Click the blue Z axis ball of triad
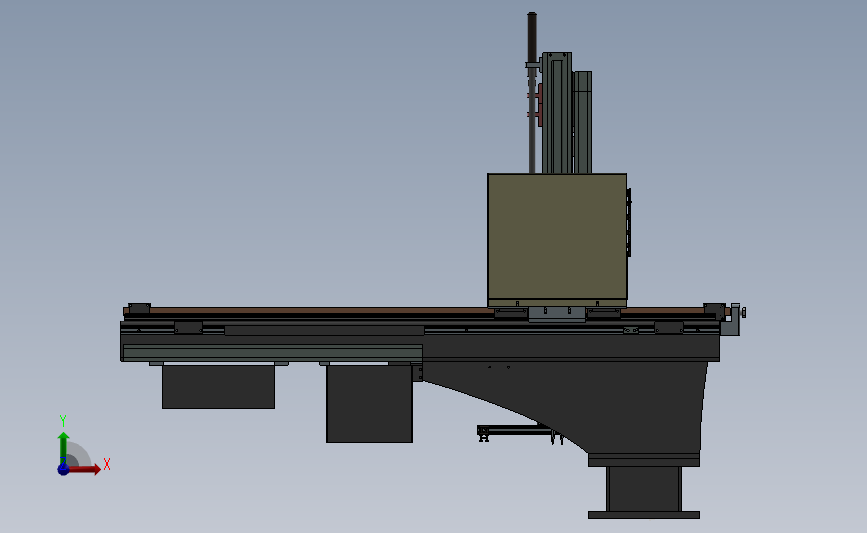This screenshot has height=533, width=867. (x=63, y=469)
